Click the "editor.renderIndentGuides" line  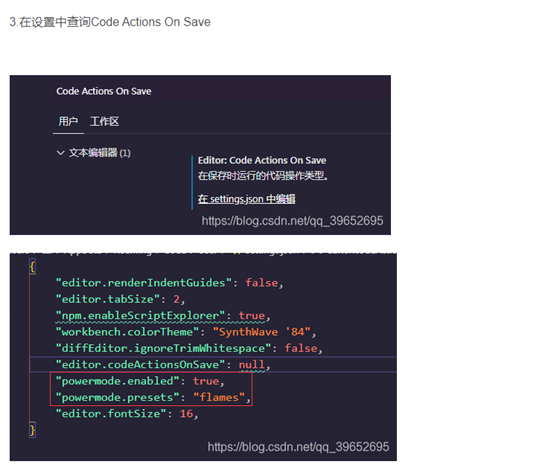(x=170, y=283)
